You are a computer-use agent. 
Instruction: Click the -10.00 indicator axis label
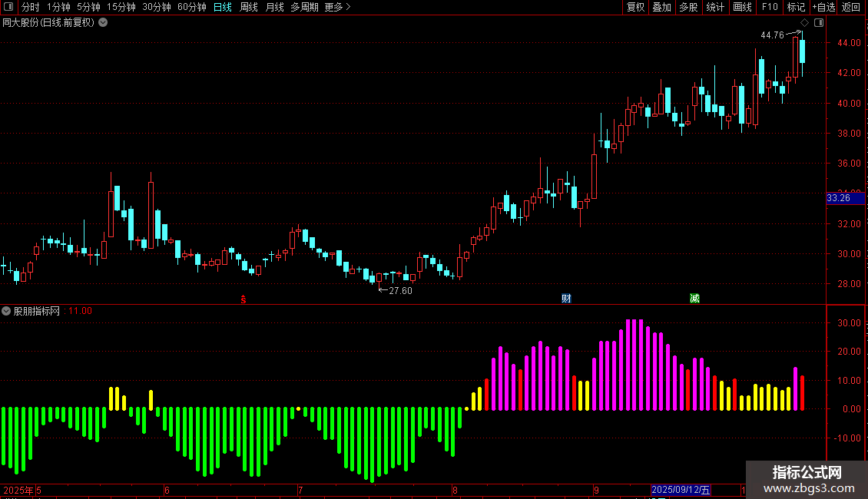[x=847, y=438]
